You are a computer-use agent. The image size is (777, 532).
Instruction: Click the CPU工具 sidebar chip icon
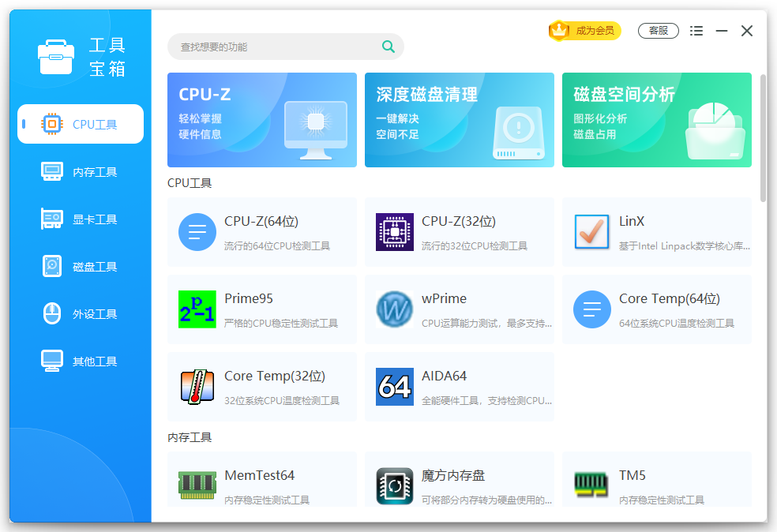51,124
